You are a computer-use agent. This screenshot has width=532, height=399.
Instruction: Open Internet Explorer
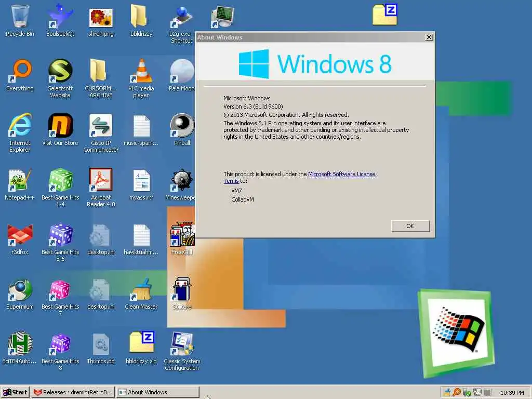(20, 133)
